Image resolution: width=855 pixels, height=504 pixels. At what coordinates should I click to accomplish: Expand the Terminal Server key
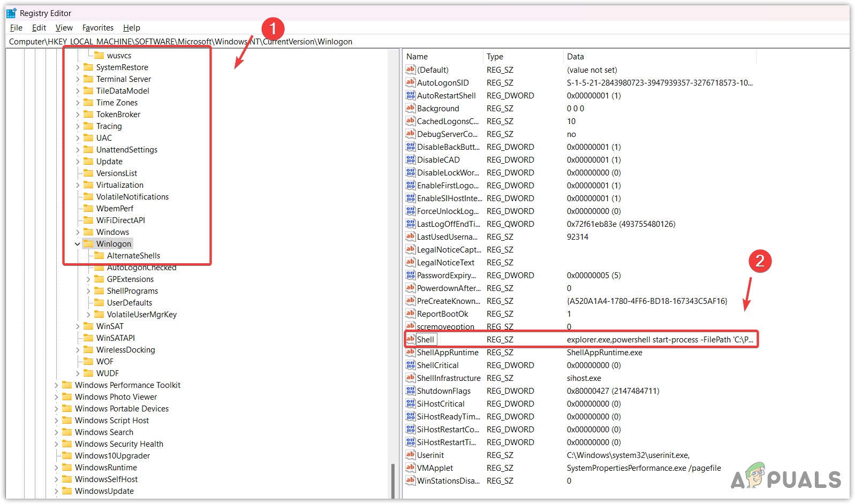click(x=78, y=79)
